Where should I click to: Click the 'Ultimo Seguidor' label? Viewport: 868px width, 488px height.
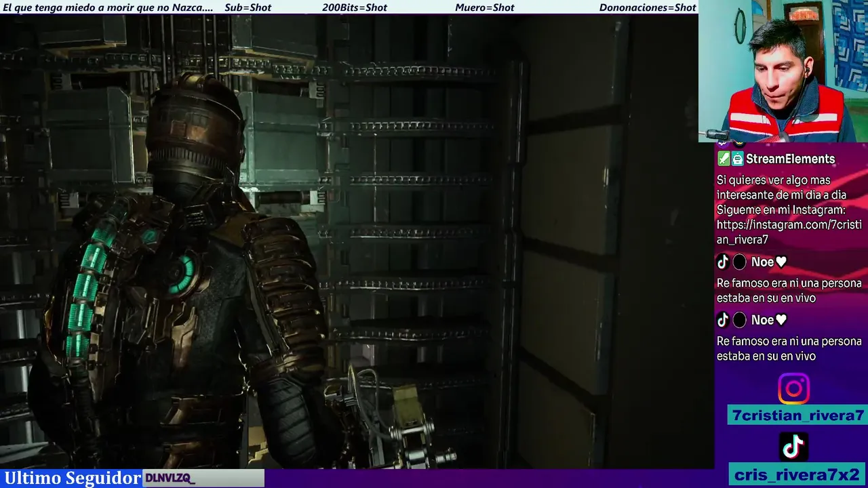coord(73,478)
